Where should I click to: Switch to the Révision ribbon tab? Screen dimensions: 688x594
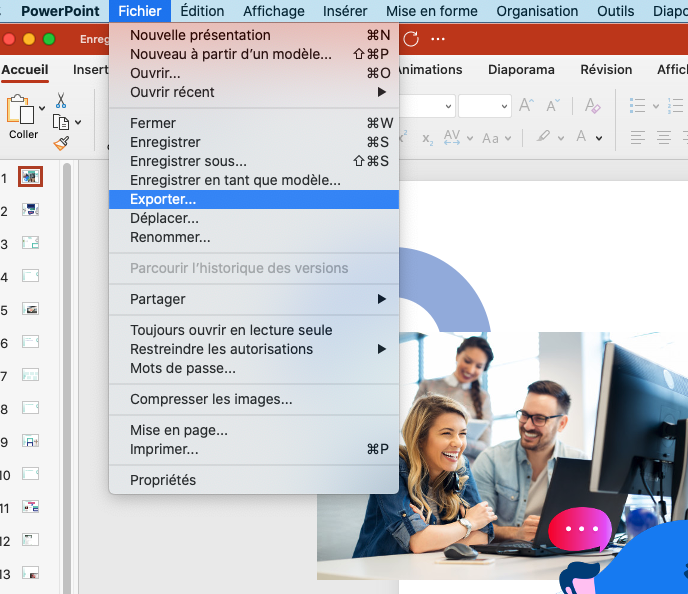[606, 70]
